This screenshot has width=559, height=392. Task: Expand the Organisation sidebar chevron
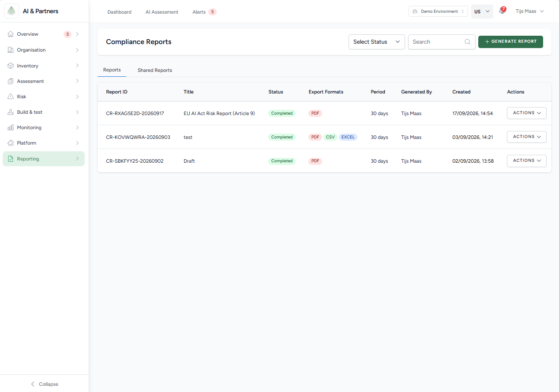pyautogui.click(x=77, y=50)
